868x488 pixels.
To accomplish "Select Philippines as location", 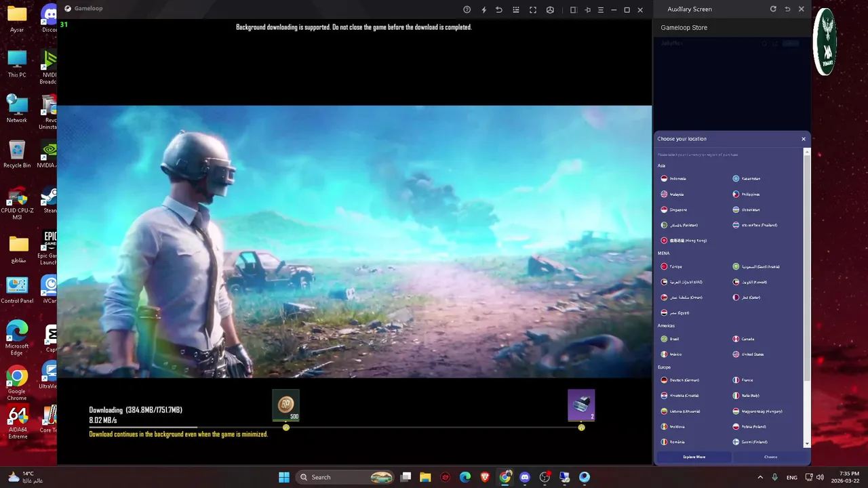I will pos(746,194).
